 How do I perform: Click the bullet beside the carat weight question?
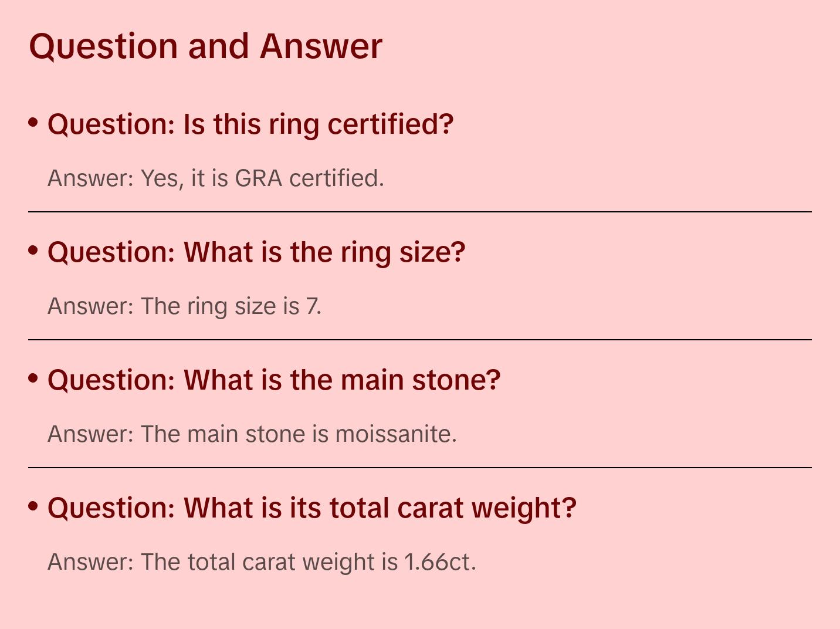tap(33, 506)
